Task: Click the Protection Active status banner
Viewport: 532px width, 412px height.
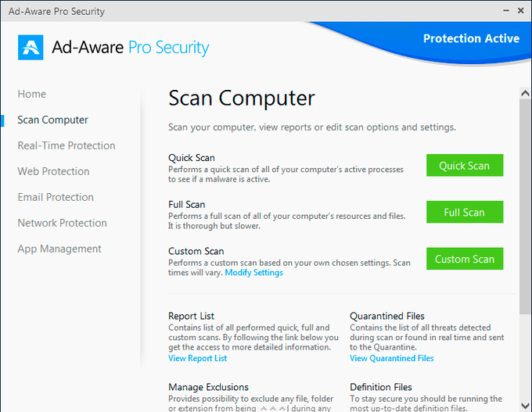Action: click(471, 38)
